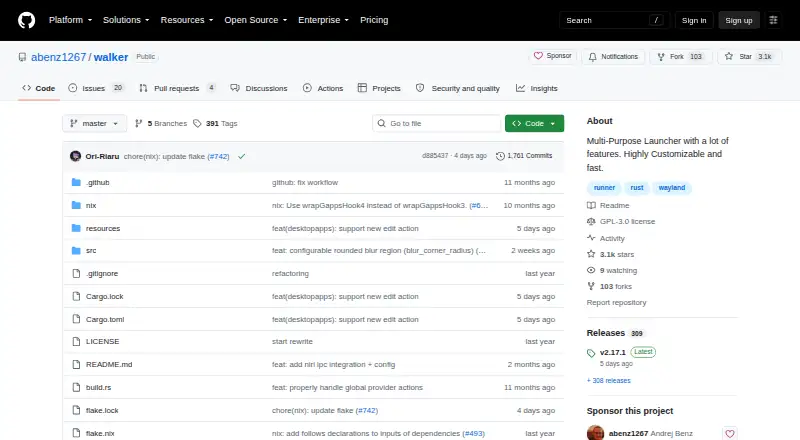This screenshot has height=440, width=800.
Task: Expand the Resources menu
Action: [187, 20]
